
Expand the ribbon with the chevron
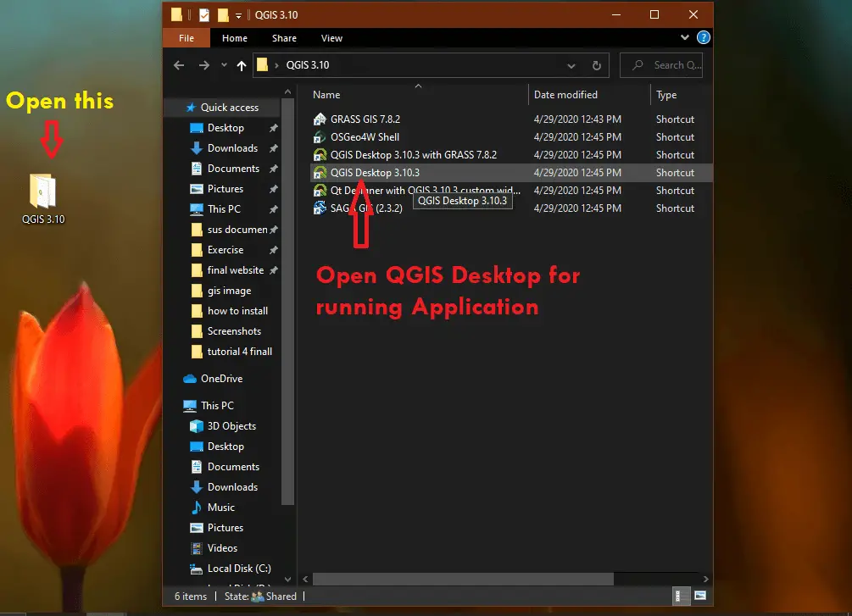pos(685,37)
